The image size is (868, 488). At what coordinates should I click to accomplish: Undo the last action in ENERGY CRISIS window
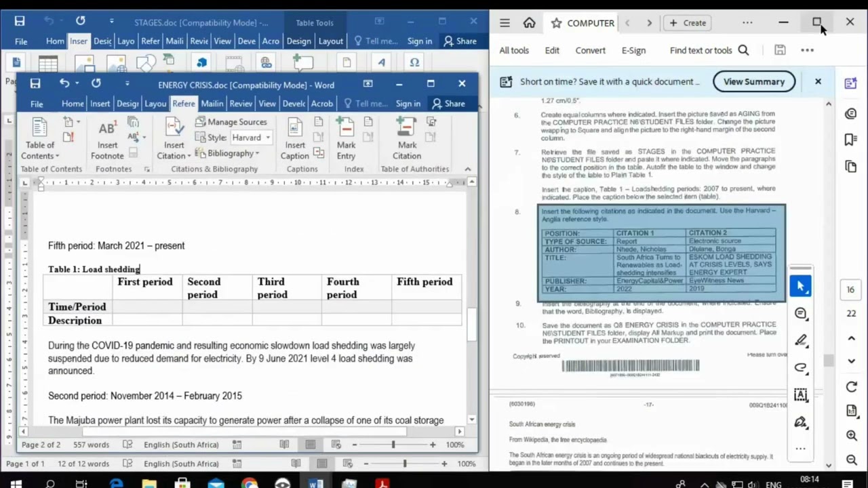pyautogui.click(x=64, y=83)
